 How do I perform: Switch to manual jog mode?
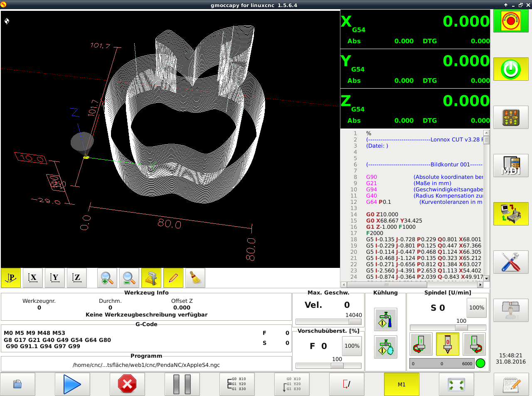tap(510, 117)
